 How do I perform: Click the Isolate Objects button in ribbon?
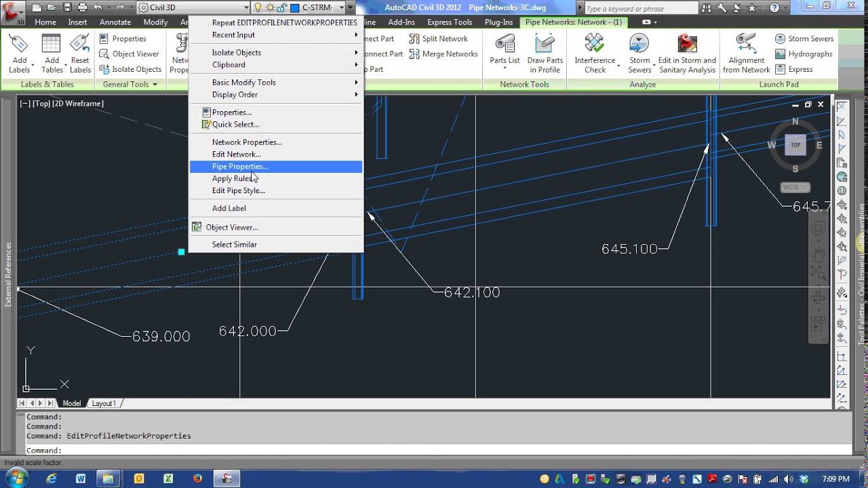[130, 69]
